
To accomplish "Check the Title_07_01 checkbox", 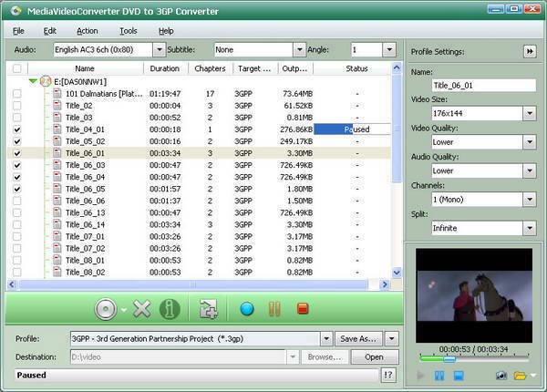I will (x=16, y=236).
